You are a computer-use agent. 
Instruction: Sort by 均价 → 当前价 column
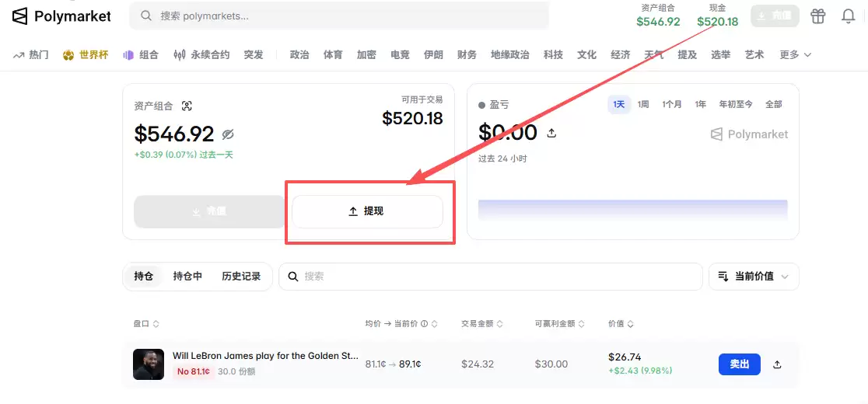click(401, 324)
